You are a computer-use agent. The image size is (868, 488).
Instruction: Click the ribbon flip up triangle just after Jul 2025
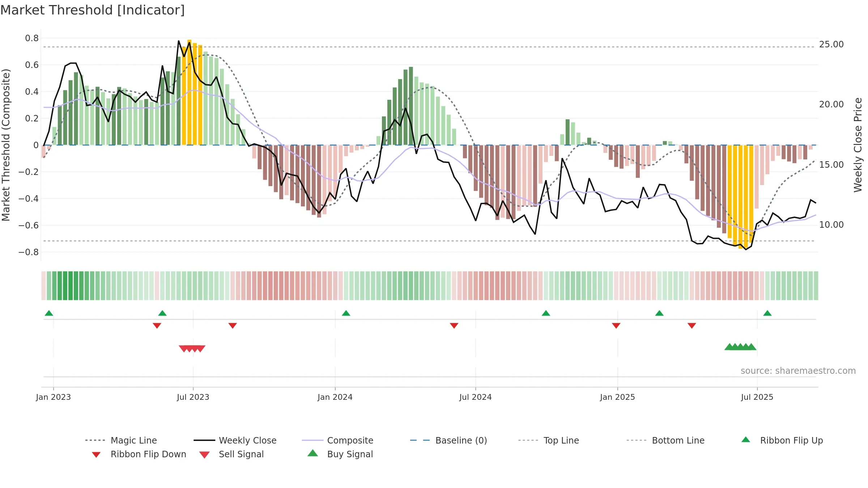coord(767,313)
